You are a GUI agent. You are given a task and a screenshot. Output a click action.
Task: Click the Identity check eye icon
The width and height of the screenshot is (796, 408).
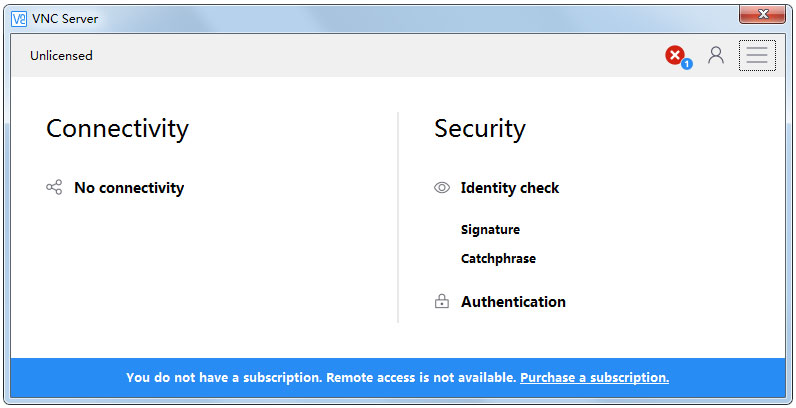(442, 188)
